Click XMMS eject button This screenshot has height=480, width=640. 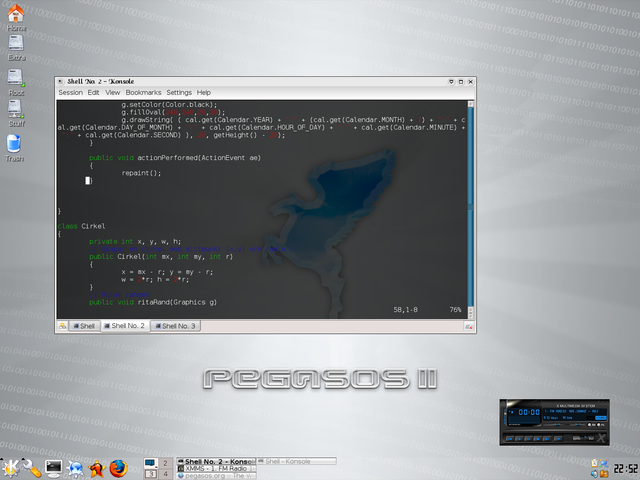pos(558,439)
